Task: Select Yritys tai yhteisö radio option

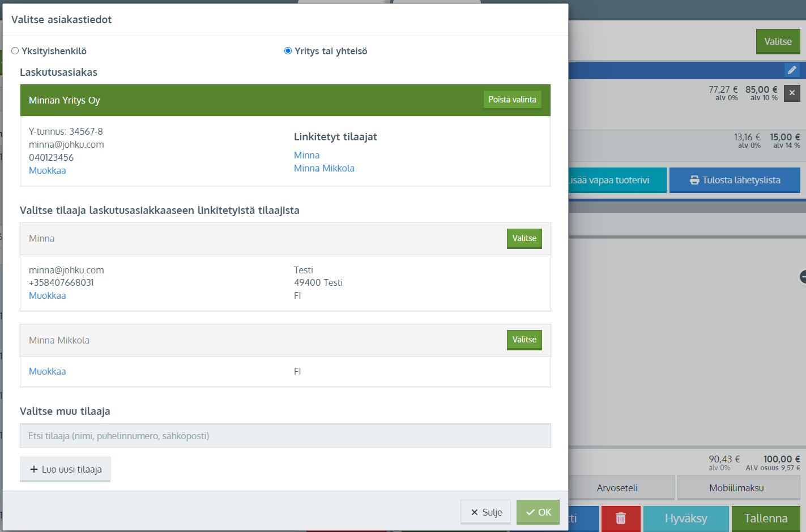Action: tap(288, 51)
